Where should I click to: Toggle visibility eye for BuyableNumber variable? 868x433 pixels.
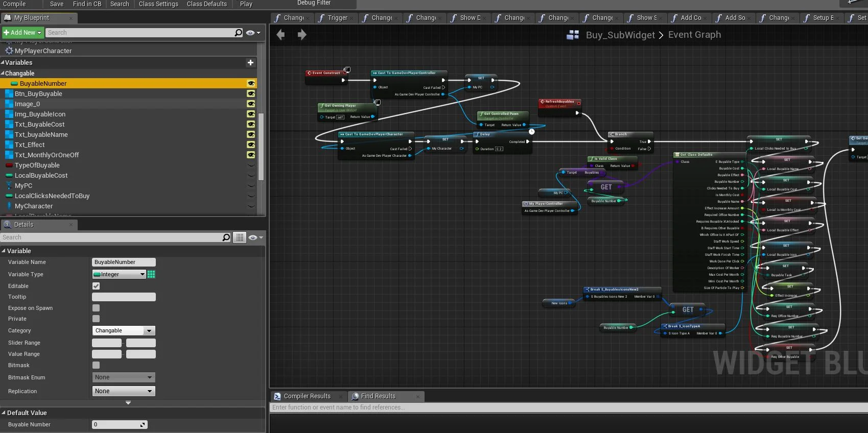pos(251,83)
